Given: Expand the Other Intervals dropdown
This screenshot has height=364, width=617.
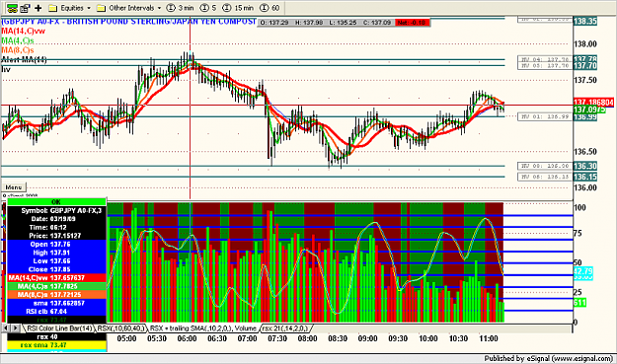Looking at the screenshot, I should pyautogui.click(x=128, y=8).
